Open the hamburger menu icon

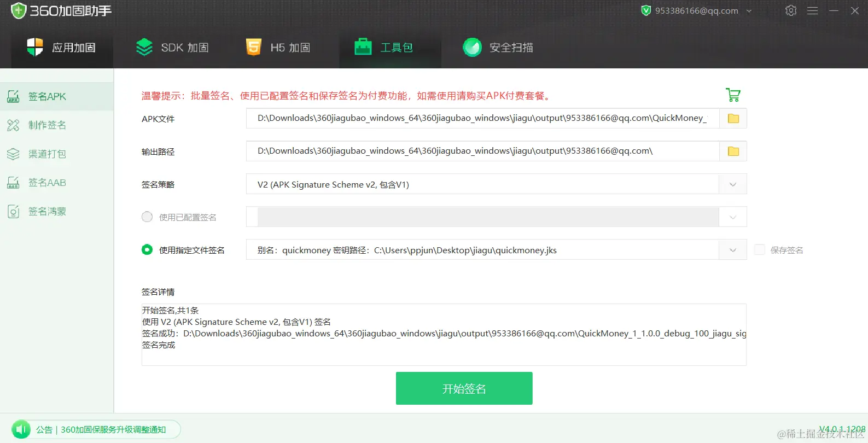(812, 10)
